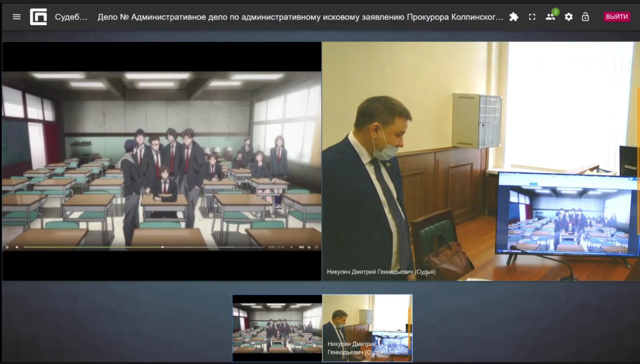640x364 pixels.
Task: Open settings gear
Action: click(x=568, y=16)
